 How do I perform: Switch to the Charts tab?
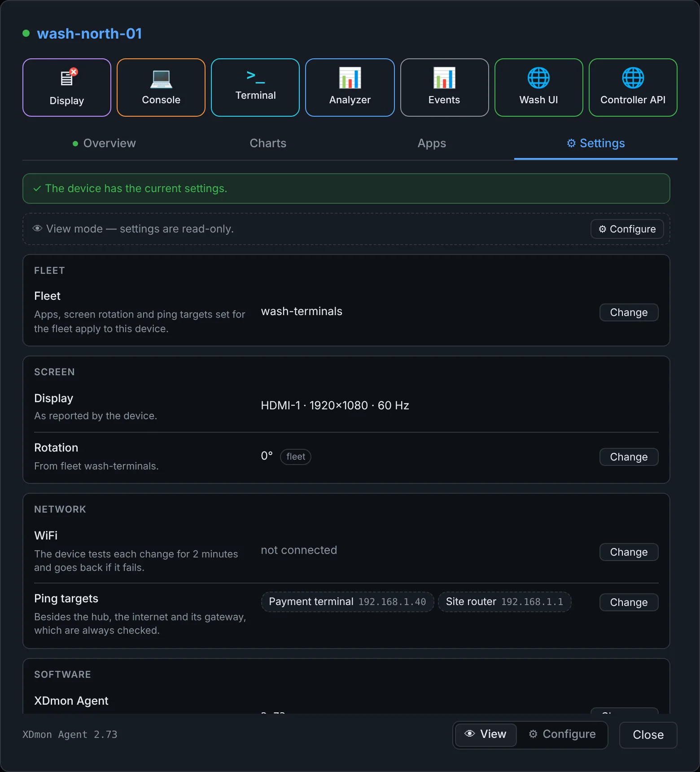tap(268, 143)
